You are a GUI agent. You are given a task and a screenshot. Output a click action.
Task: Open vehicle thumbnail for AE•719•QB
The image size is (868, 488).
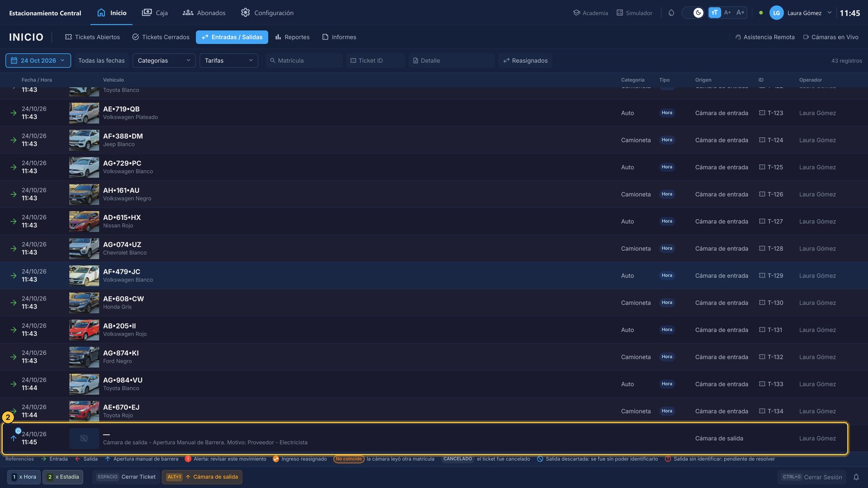pos(84,113)
